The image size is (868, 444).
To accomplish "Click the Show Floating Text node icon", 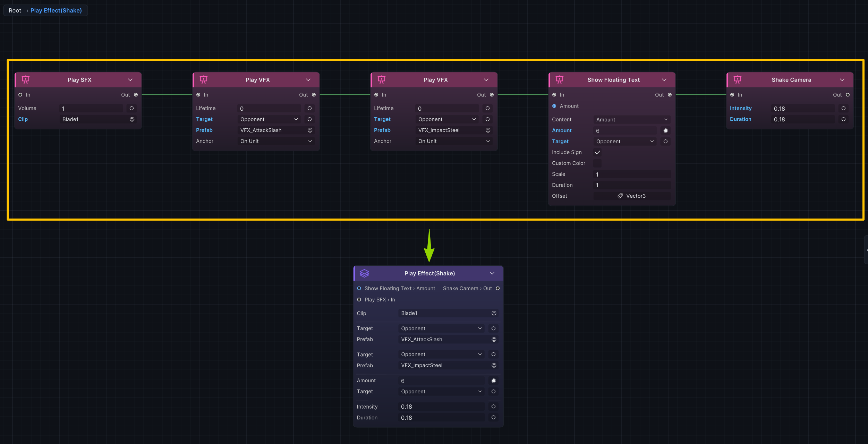I will click(560, 80).
